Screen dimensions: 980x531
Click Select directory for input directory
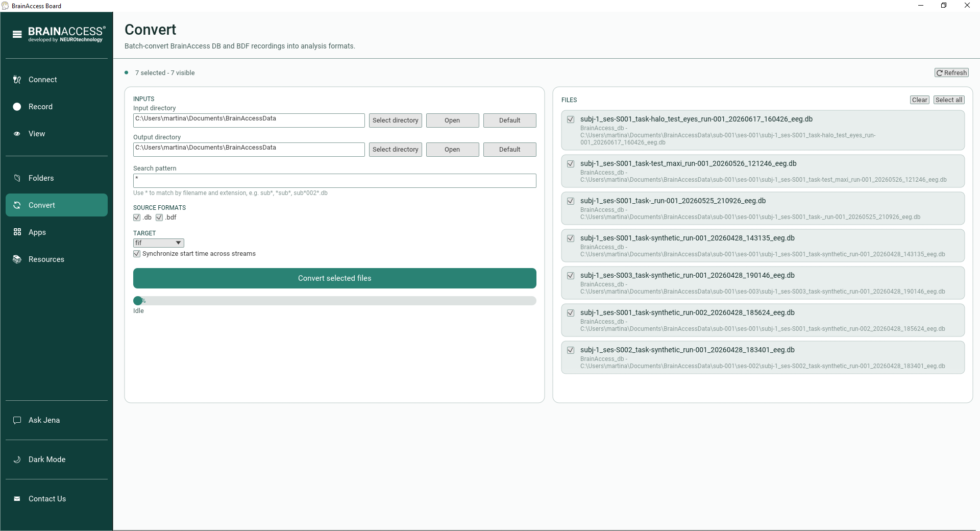pyautogui.click(x=396, y=120)
